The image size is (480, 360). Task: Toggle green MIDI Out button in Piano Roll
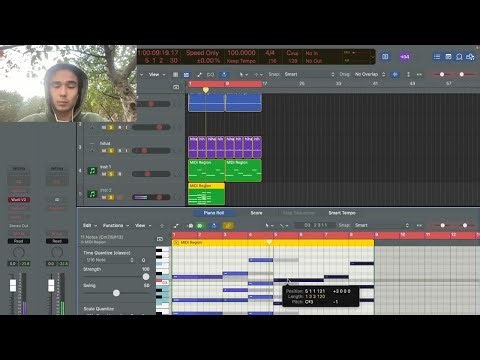tap(200, 226)
